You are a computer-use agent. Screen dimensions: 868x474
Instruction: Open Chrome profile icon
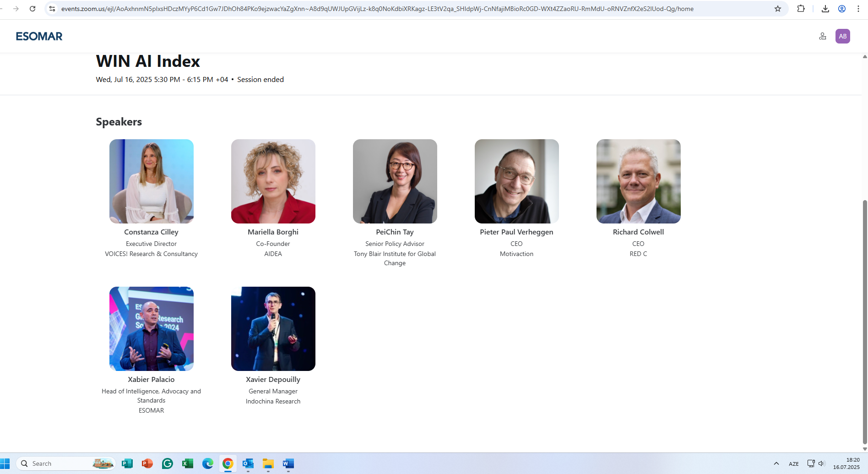[x=841, y=9]
